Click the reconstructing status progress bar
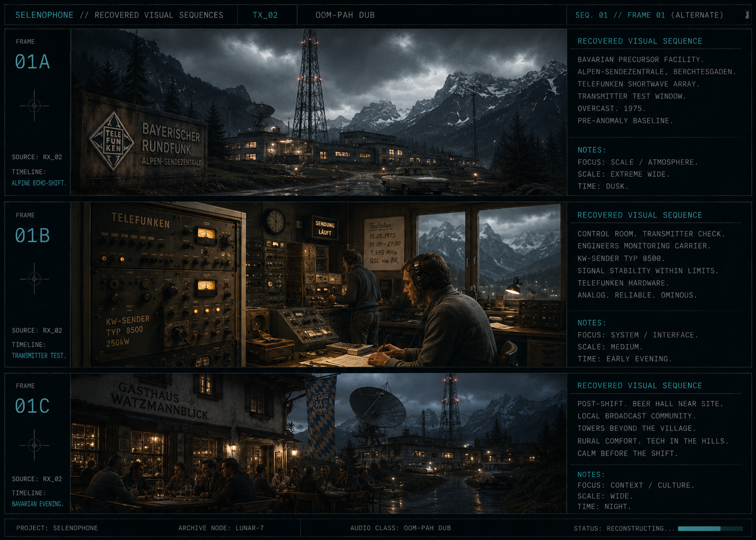Screen dimensions: 756x540 tap(710, 529)
